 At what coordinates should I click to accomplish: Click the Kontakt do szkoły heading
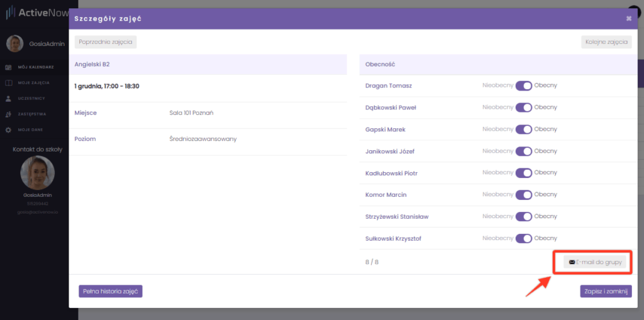38,149
